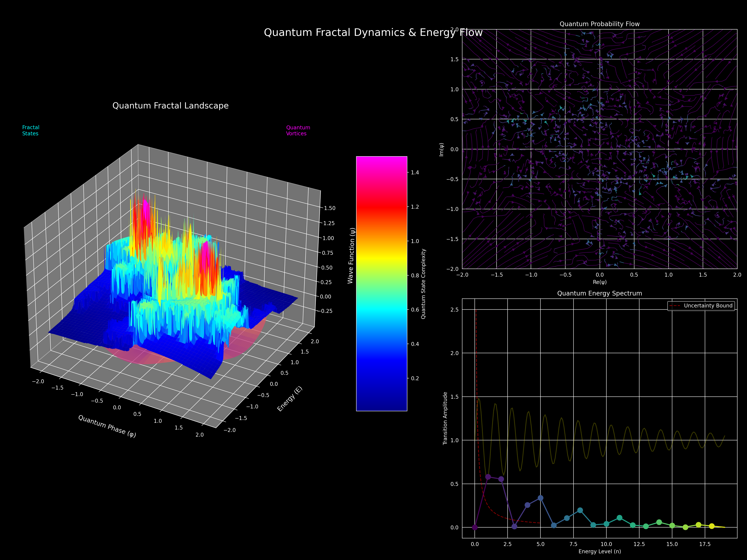Select the 'Quantum Phase (φ)' axis label
This screenshot has width=747, height=560.
click(x=107, y=426)
